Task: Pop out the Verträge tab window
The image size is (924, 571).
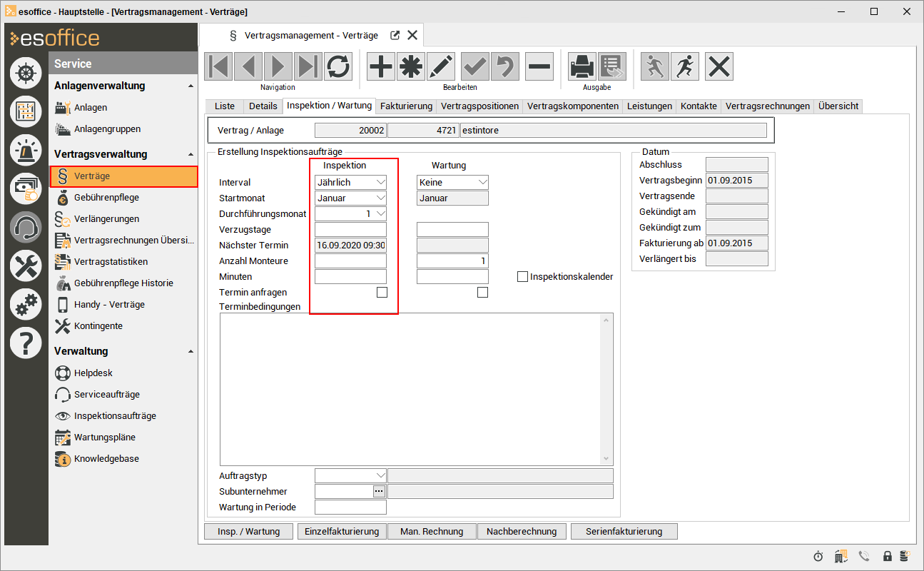Action: (x=395, y=35)
